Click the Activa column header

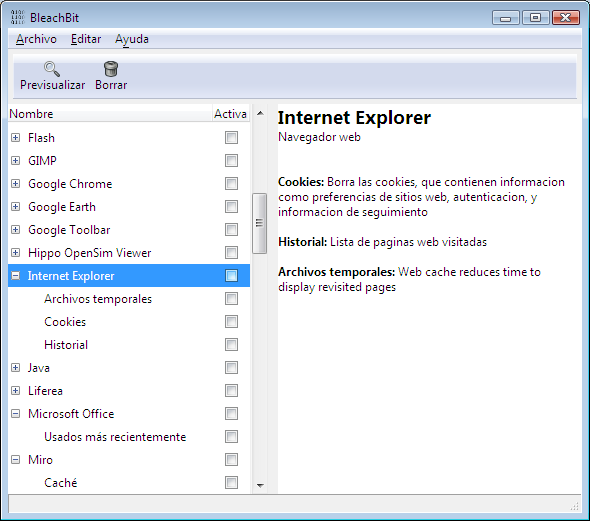tap(230, 114)
